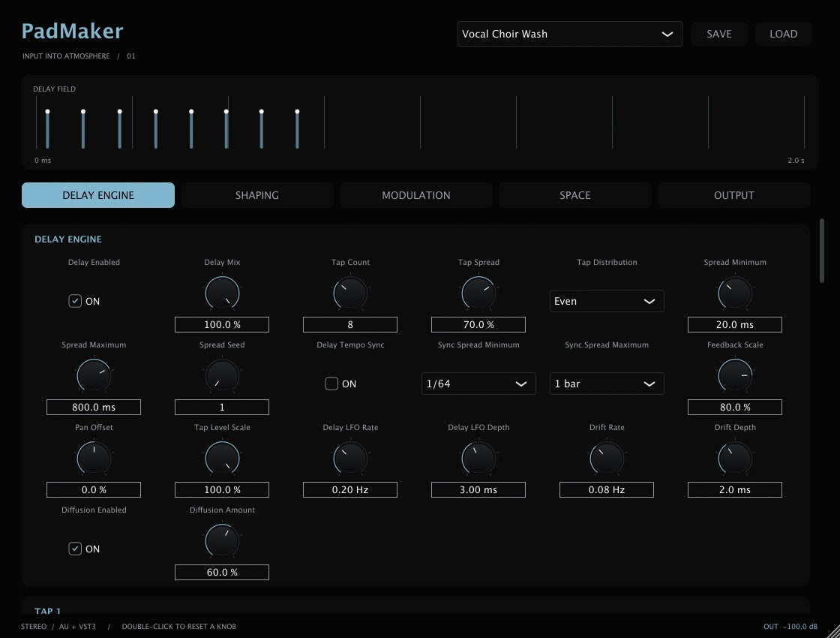
Task: Click the Feedback Scale value field 80.0 %
Action: click(735, 407)
